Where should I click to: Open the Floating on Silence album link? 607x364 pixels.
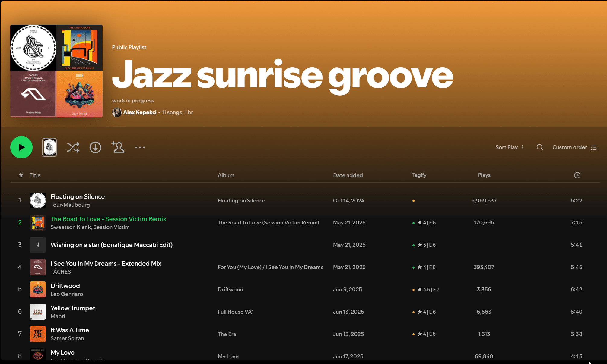[241, 201]
